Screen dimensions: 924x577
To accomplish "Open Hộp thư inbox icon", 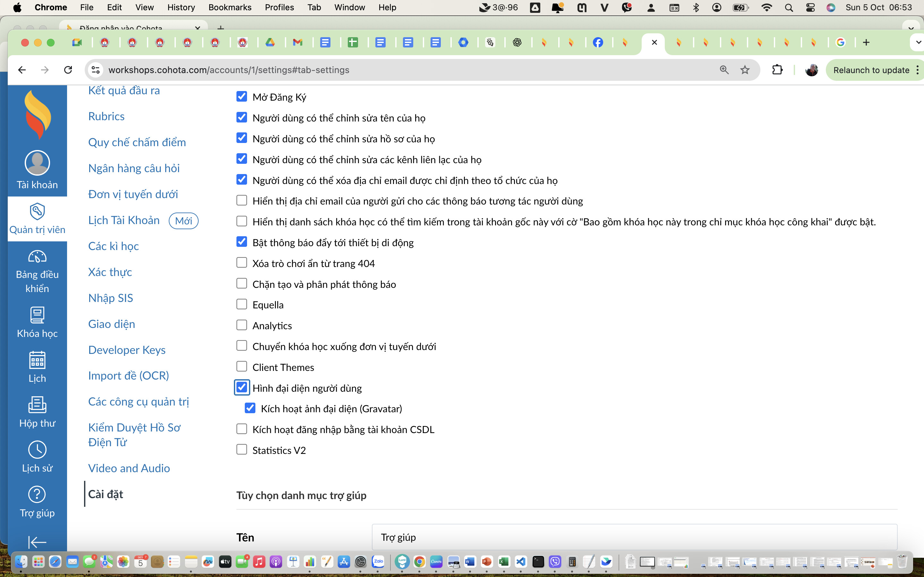I will coord(37,405).
